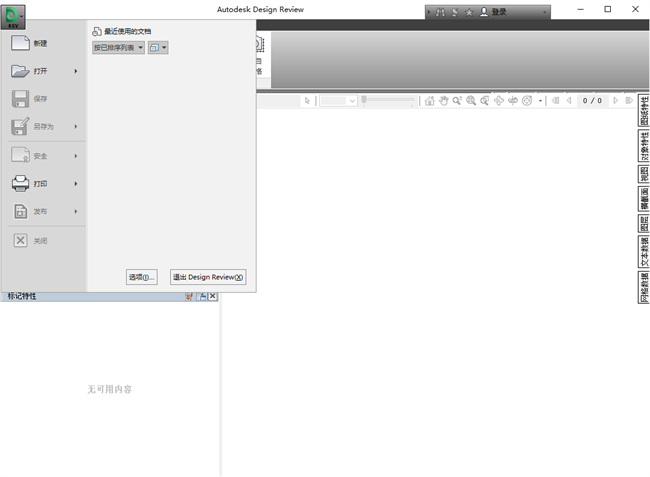Expand the submenu arrow beside 另存为
Screen dimensions: 650x477
pos(76,126)
